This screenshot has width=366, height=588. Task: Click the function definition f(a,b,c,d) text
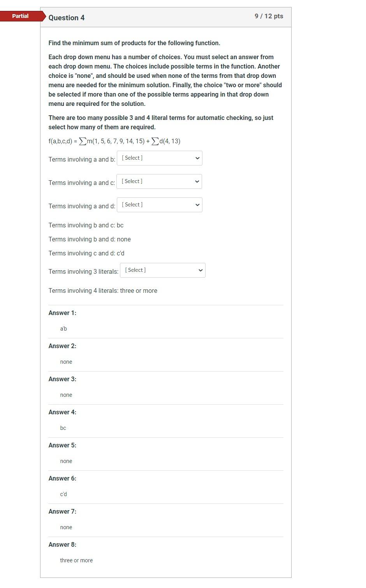(x=114, y=141)
